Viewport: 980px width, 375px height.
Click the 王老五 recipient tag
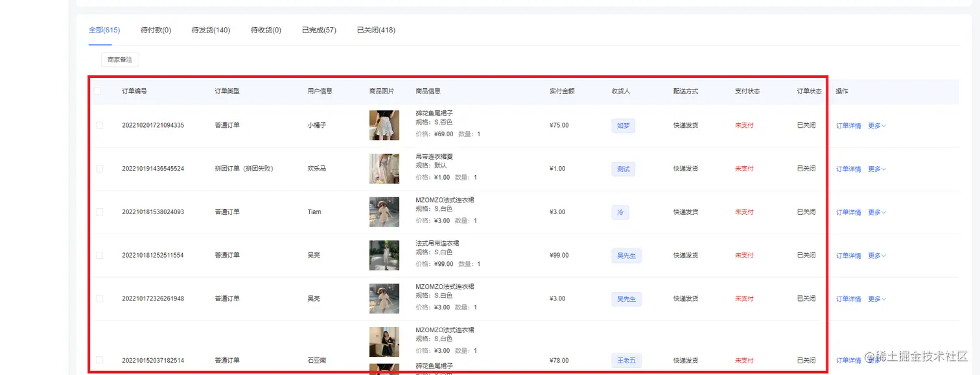pos(626,360)
